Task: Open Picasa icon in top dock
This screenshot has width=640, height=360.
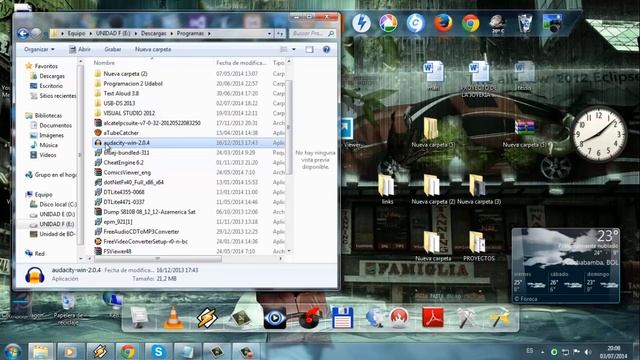Action: [x=388, y=23]
